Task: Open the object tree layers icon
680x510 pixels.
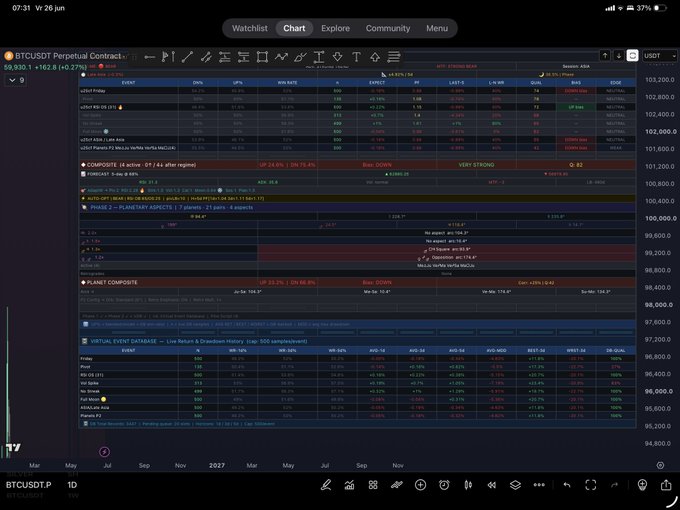Action: point(515,485)
